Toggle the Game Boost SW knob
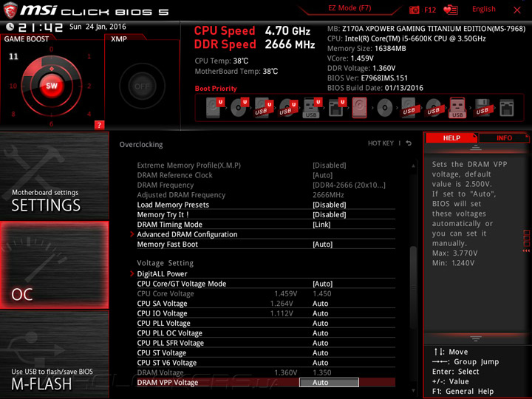532x399 pixels. (52, 86)
